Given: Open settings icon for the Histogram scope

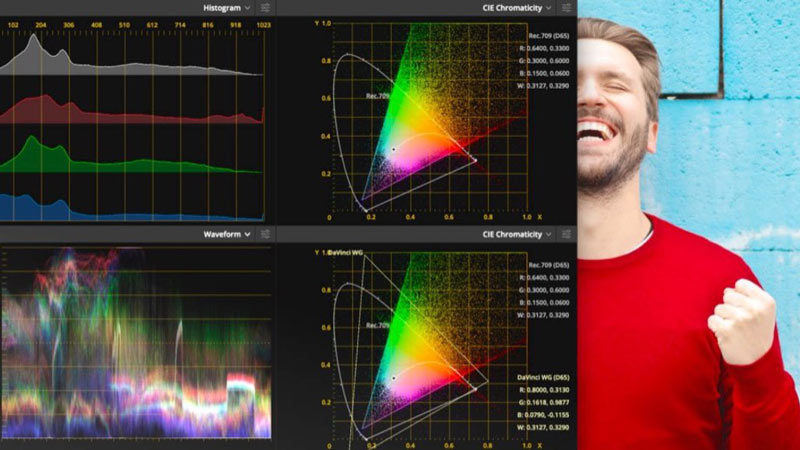Looking at the screenshot, I should [x=265, y=8].
